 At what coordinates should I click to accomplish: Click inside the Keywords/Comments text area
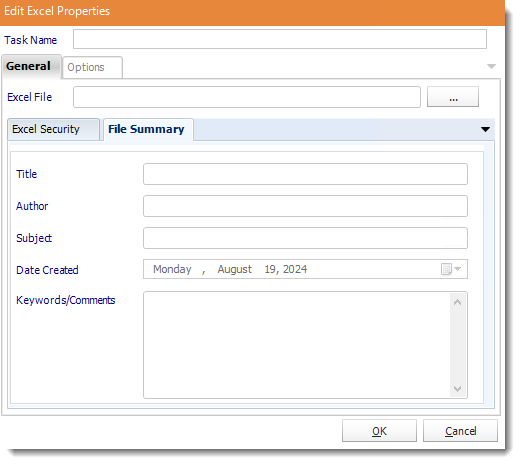(297, 345)
